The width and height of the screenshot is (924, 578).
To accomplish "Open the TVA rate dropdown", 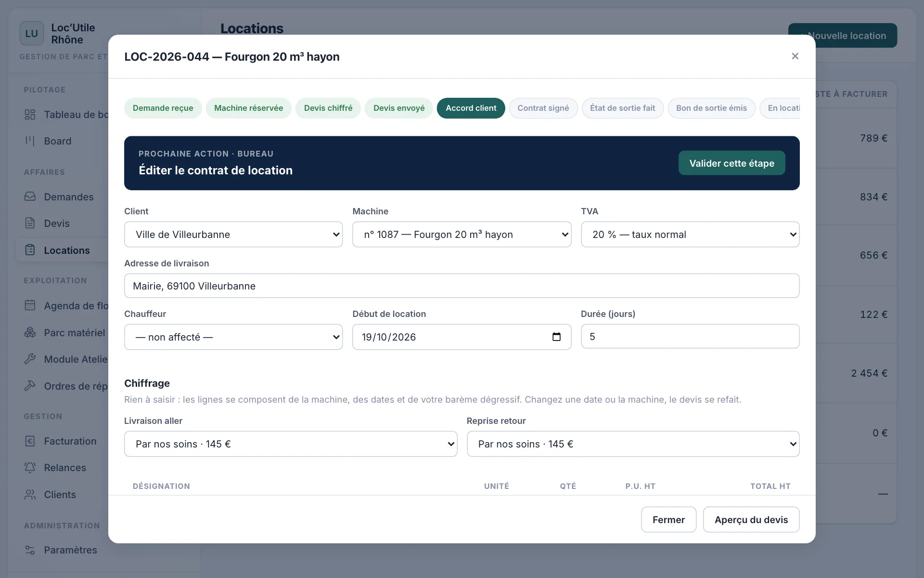I will coord(690,235).
